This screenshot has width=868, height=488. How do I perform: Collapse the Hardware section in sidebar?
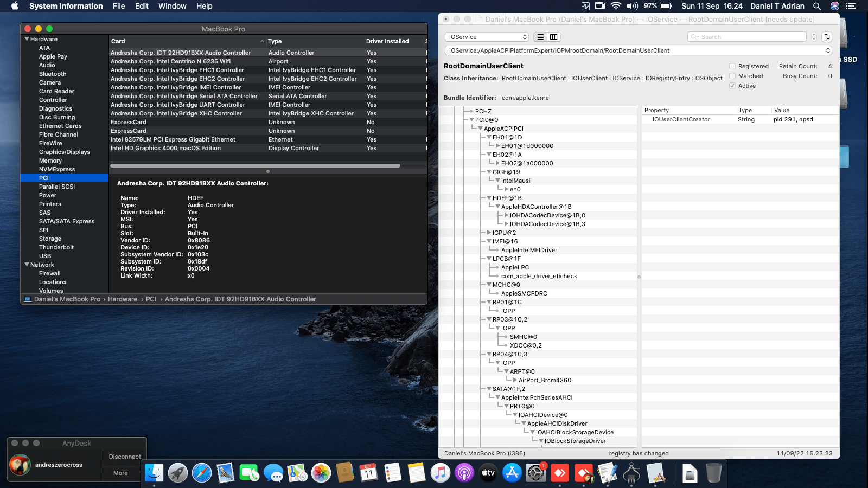27,39
